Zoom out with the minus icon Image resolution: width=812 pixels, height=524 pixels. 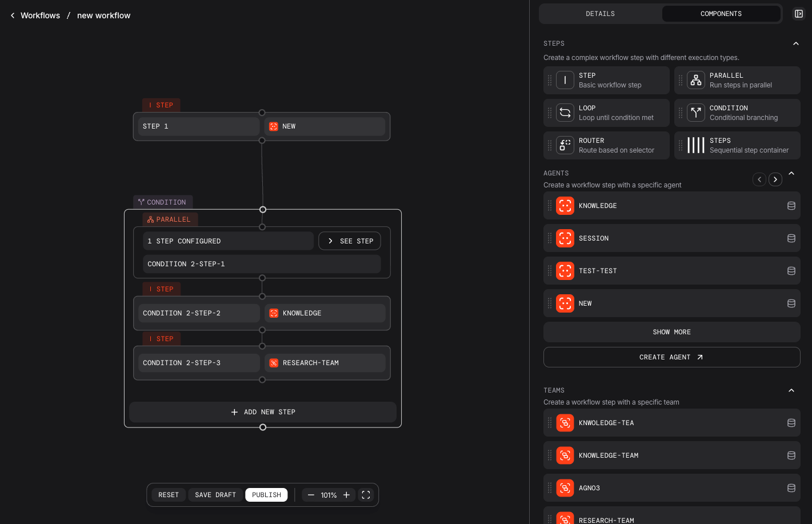pyautogui.click(x=311, y=495)
